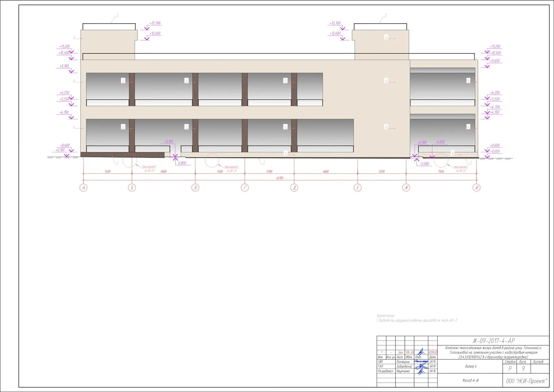Click the stage value "Р"
The height and width of the screenshot is (392, 554).
pos(510,369)
